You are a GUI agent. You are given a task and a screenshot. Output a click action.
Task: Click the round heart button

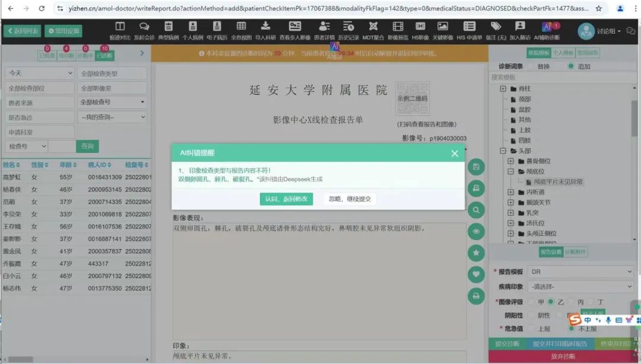point(476,274)
